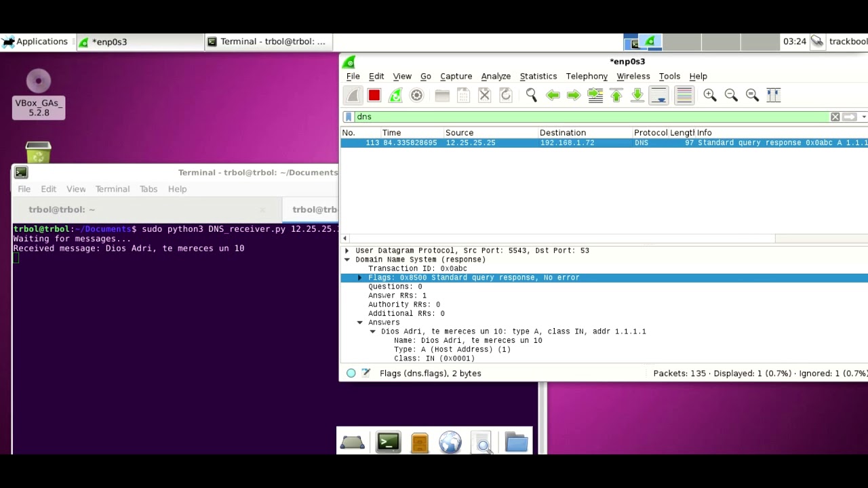868x488 pixels.
Task: Open capture options gear icon
Action: 416,96
